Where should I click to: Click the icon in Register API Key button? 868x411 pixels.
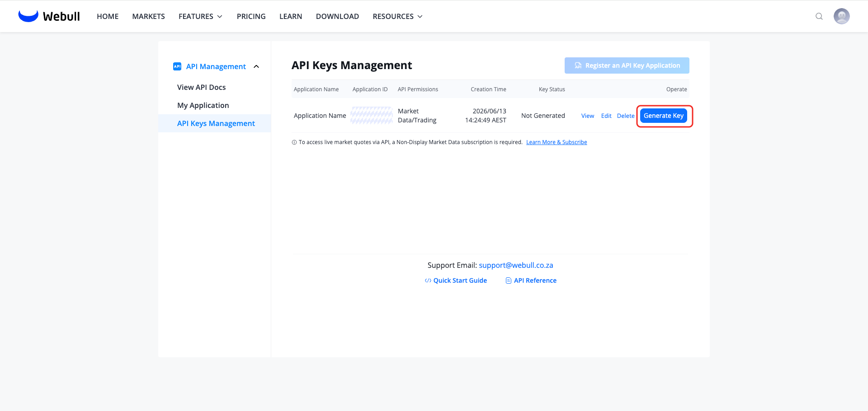pos(578,65)
